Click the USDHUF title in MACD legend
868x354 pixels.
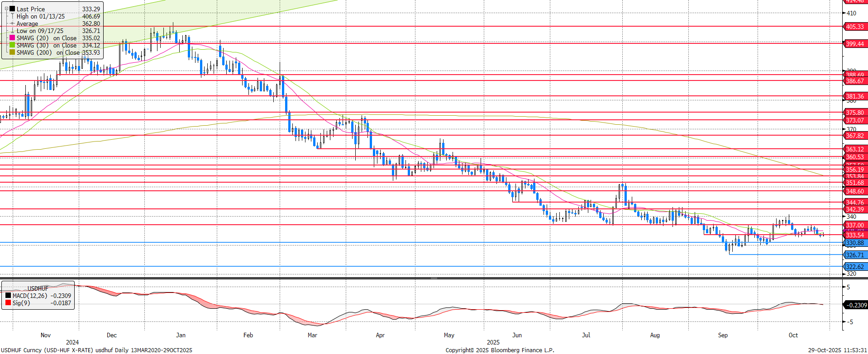click(x=38, y=288)
